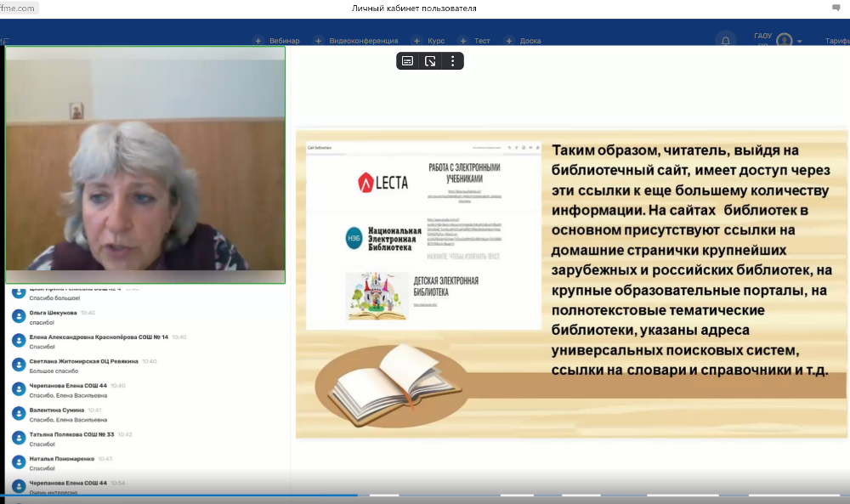
Task: Click the castle picture for children's library
Action: (377, 296)
